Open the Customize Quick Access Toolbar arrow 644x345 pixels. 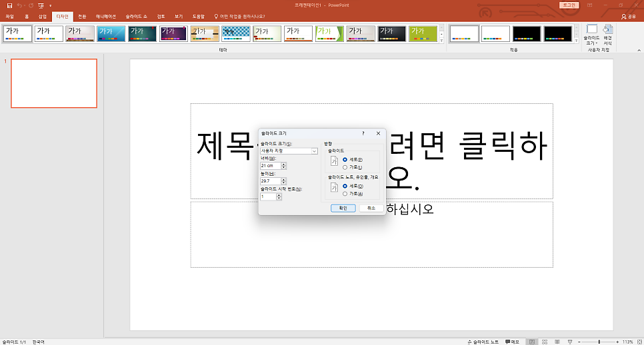[51, 6]
